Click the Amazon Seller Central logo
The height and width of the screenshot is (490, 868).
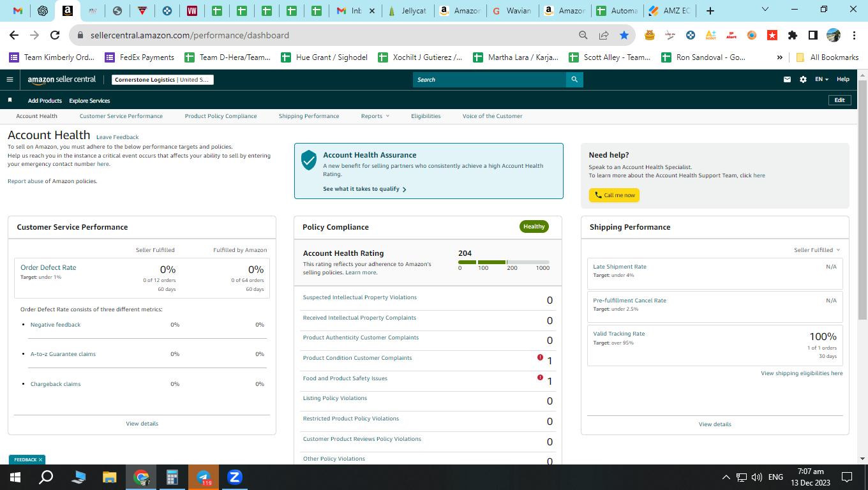[62, 80]
